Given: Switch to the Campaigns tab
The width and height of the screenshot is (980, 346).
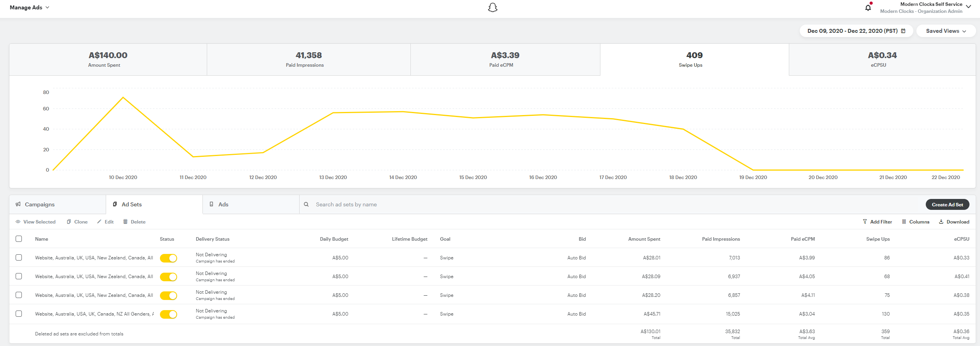Looking at the screenshot, I should 40,204.
